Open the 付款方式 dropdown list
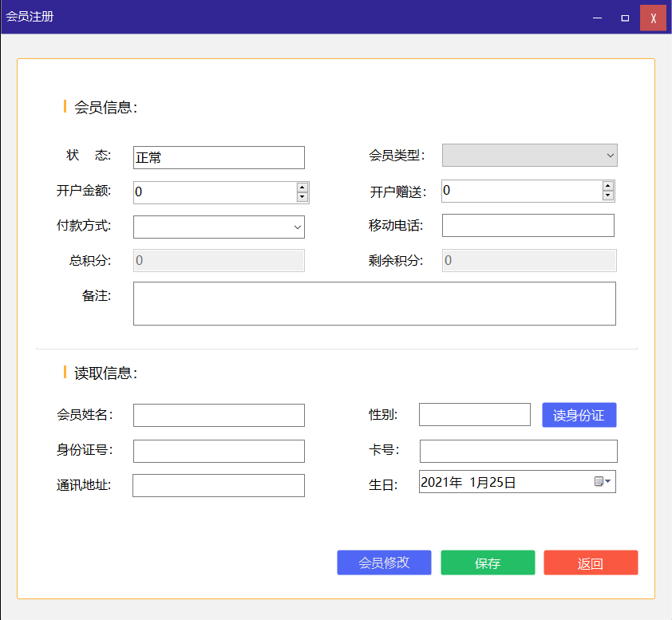 tap(219, 227)
